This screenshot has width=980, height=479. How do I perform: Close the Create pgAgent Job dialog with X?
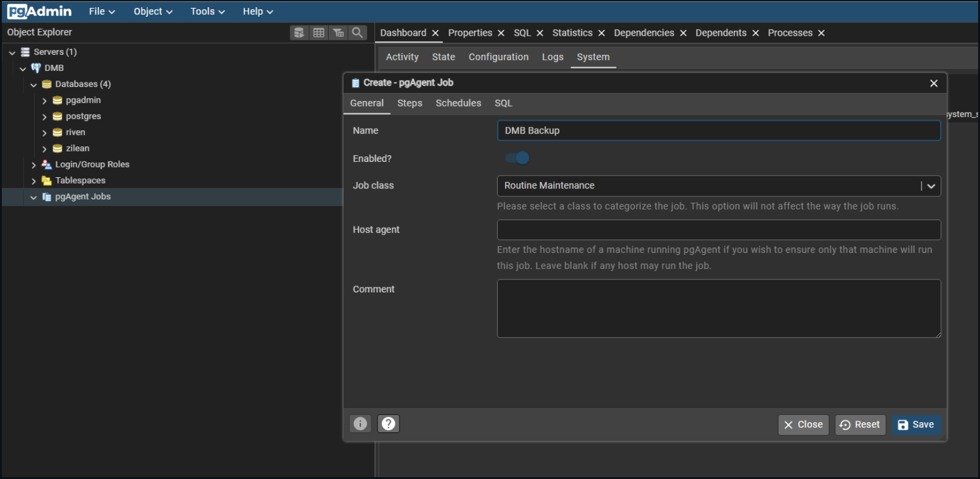coord(934,83)
